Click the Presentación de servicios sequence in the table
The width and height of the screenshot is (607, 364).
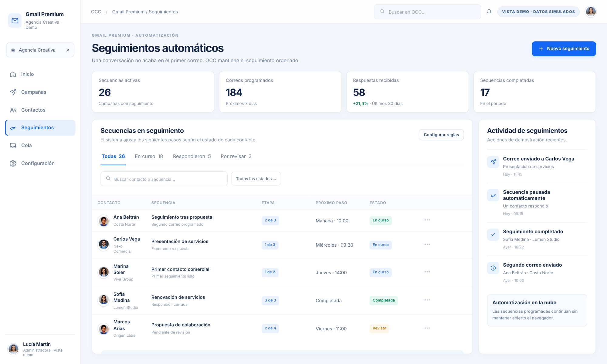tap(180, 241)
